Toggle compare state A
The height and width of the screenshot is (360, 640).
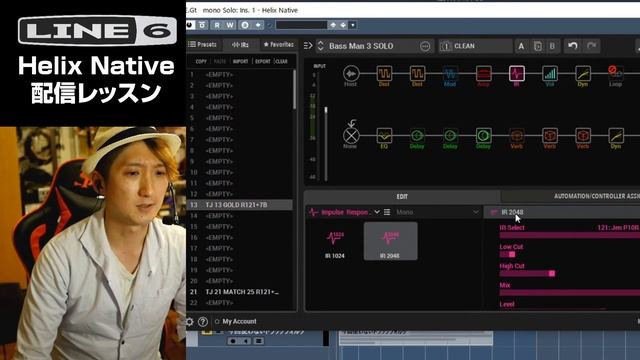[521, 46]
